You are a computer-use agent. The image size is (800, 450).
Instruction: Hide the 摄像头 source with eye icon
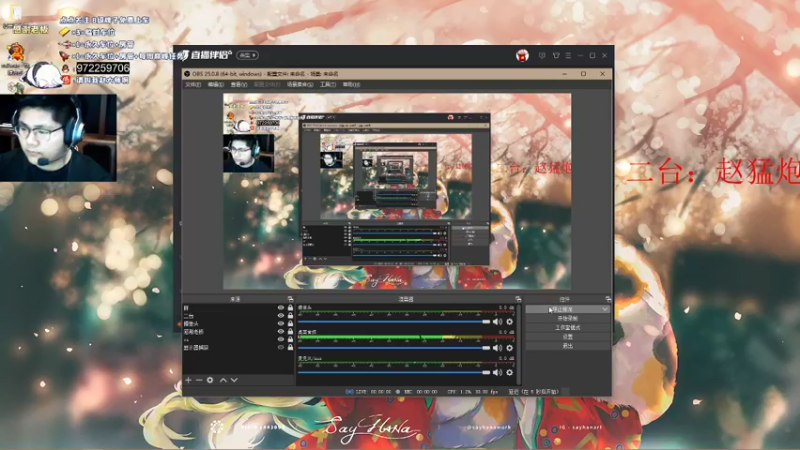click(x=281, y=323)
